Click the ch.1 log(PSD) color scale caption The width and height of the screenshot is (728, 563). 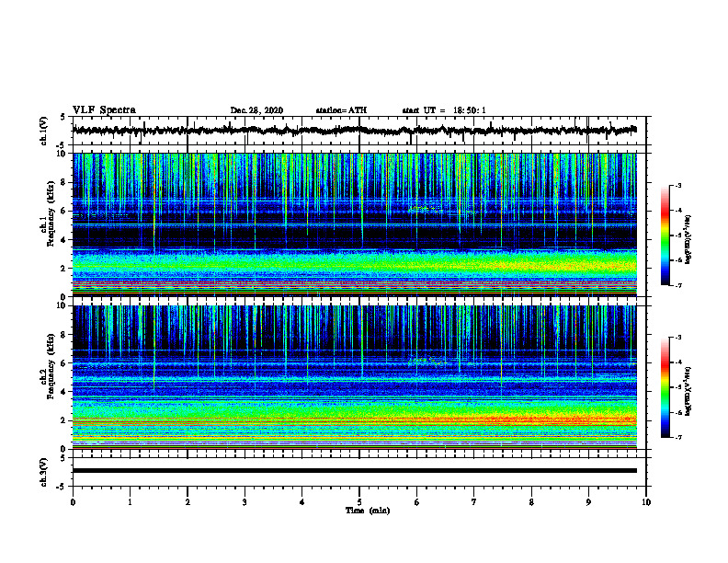coord(688,240)
